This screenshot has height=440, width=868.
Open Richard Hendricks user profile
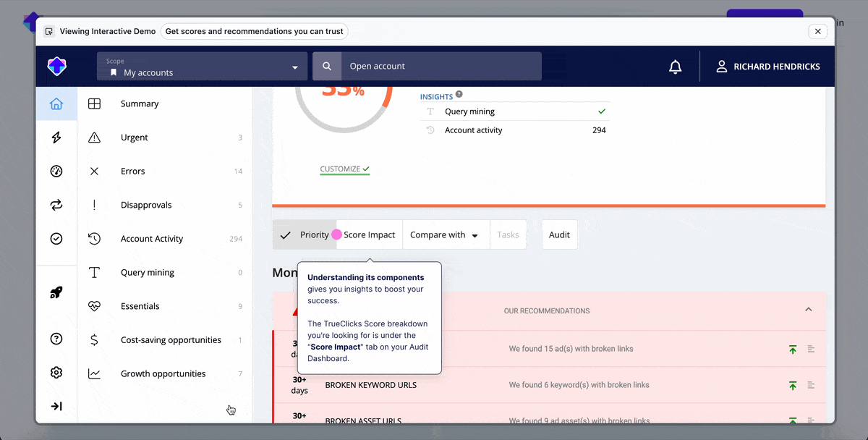tap(767, 67)
